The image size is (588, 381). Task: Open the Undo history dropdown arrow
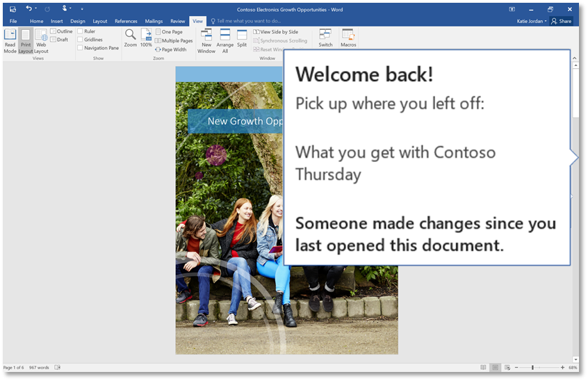coord(35,8)
